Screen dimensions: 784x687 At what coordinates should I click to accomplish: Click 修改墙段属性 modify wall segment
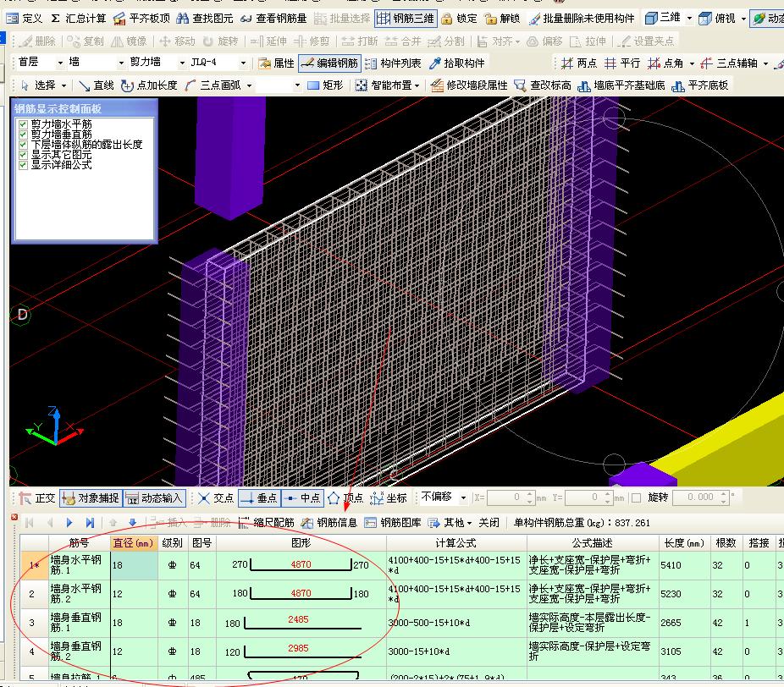pos(469,85)
